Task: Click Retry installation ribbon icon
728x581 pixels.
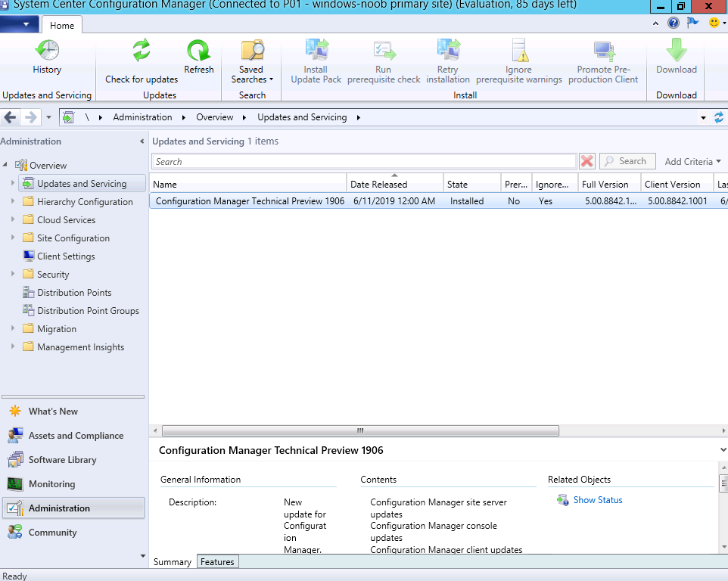Action: pos(448,50)
